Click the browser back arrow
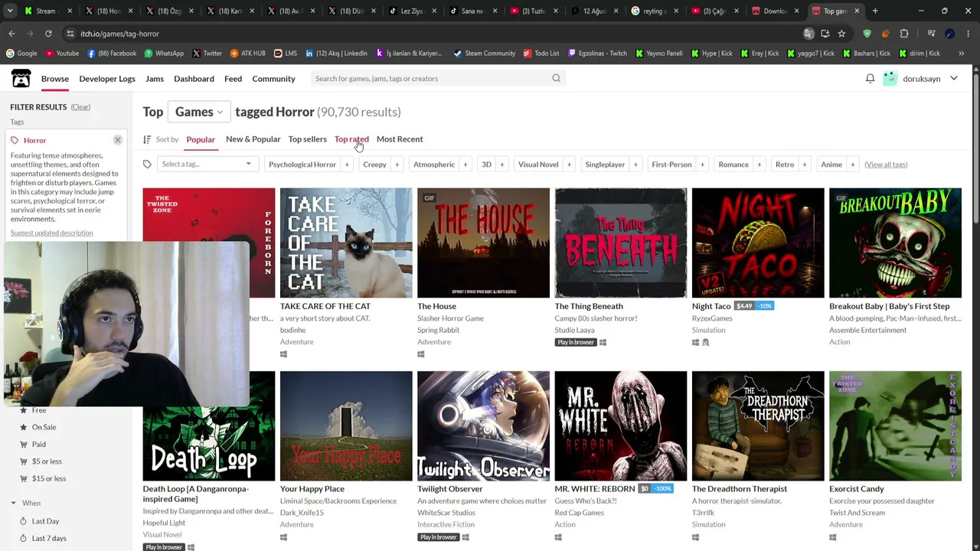The width and height of the screenshot is (980, 551). point(11,34)
